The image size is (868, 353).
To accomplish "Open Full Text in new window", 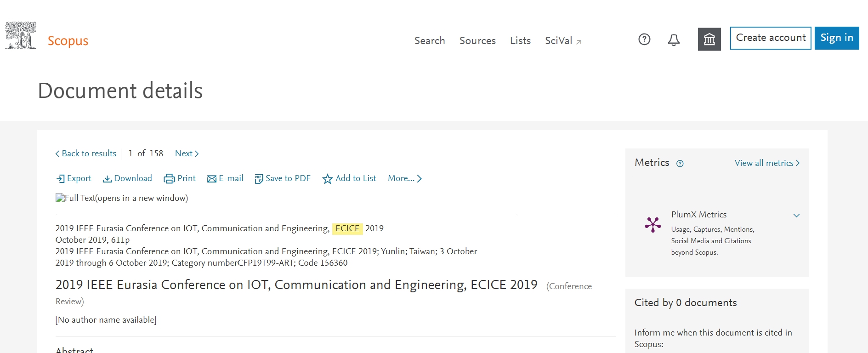I will click(x=122, y=198).
